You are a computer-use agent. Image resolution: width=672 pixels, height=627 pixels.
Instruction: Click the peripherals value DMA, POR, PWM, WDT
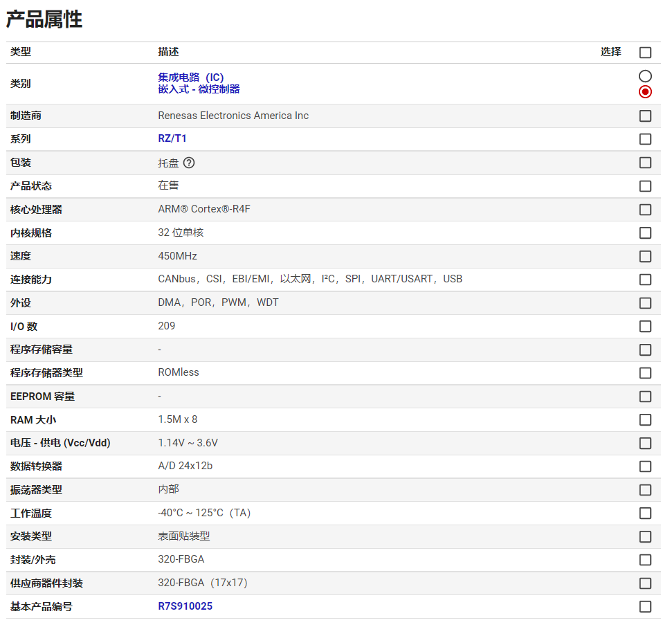(x=218, y=302)
